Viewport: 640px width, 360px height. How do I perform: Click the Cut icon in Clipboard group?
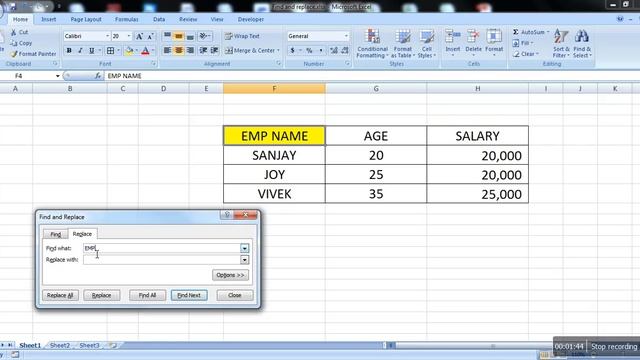14,32
